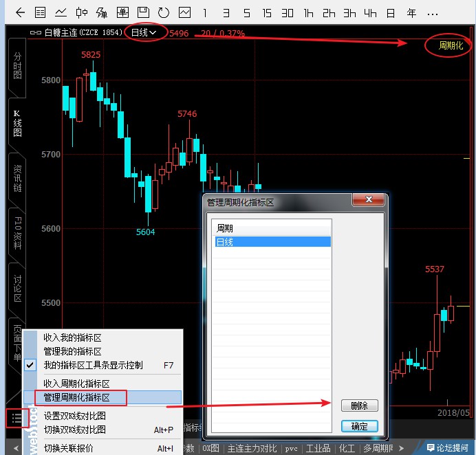476x455 pixels.
Task: Click the more options ellipsis in toolbar
Action: pos(432,13)
